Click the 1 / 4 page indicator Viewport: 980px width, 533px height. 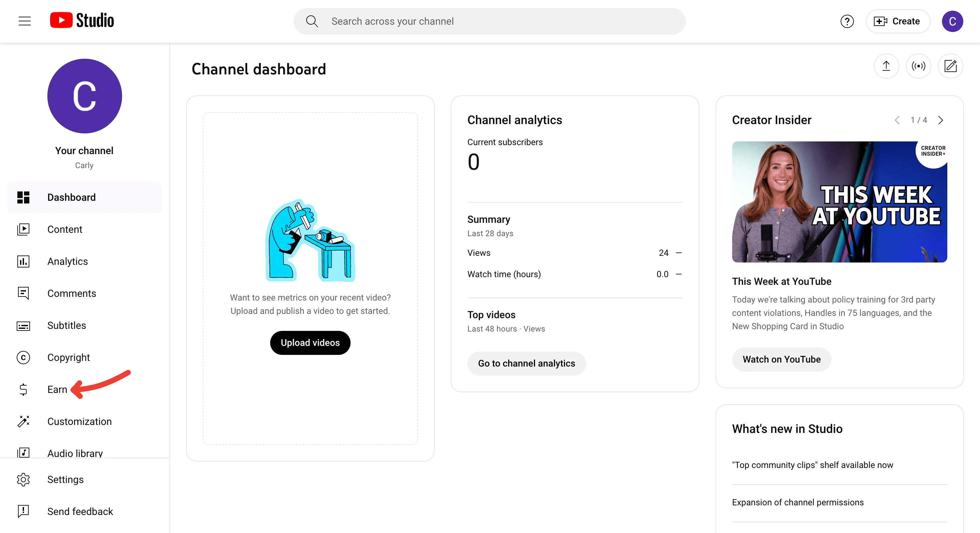(919, 120)
